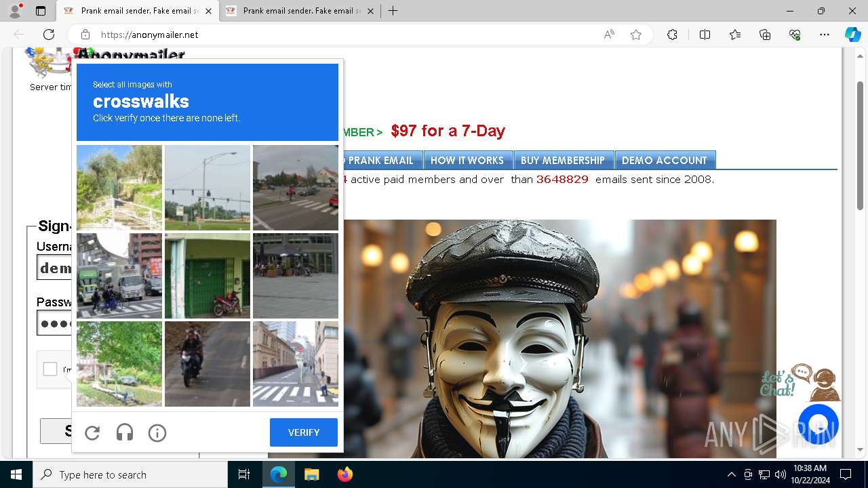
Task: Open the Copilot sidebar
Action: (852, 35)
